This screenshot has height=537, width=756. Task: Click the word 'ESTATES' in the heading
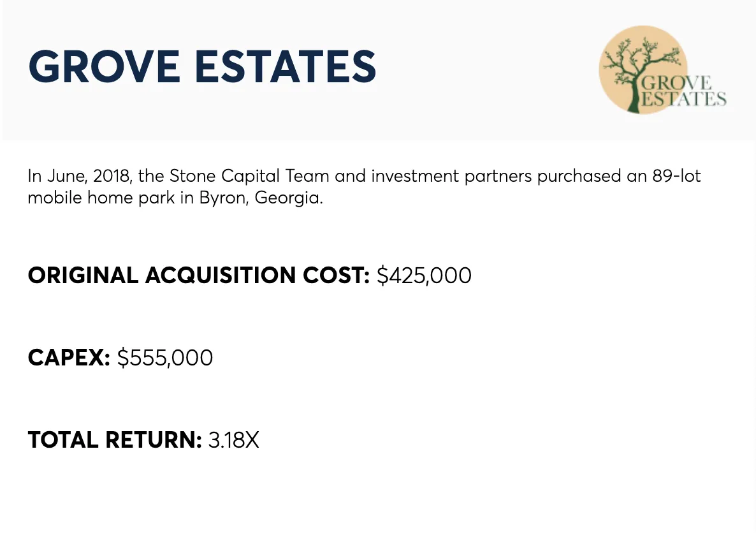[286, 66]
